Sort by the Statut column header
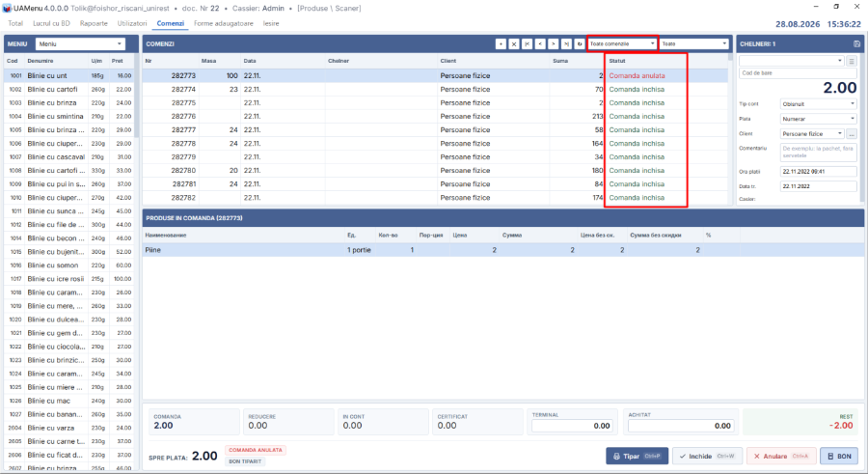This screenshot has height=474, width=868. 617,61
